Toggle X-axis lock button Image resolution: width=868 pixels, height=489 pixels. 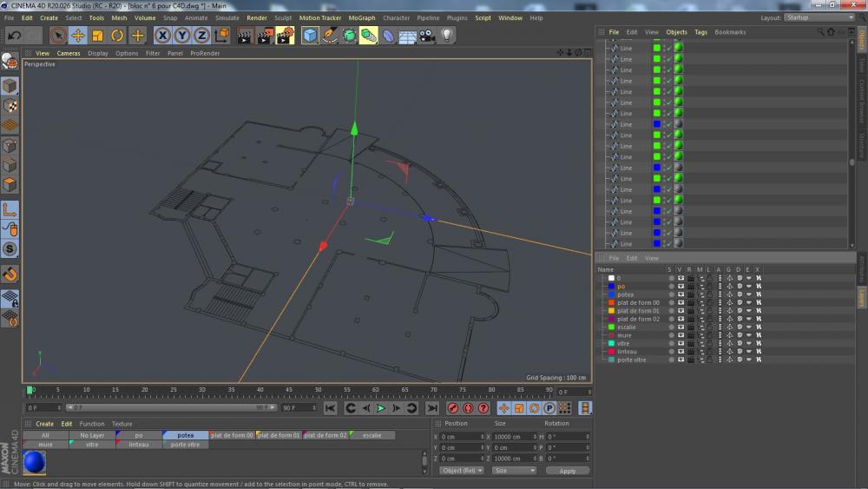[161, 36]
